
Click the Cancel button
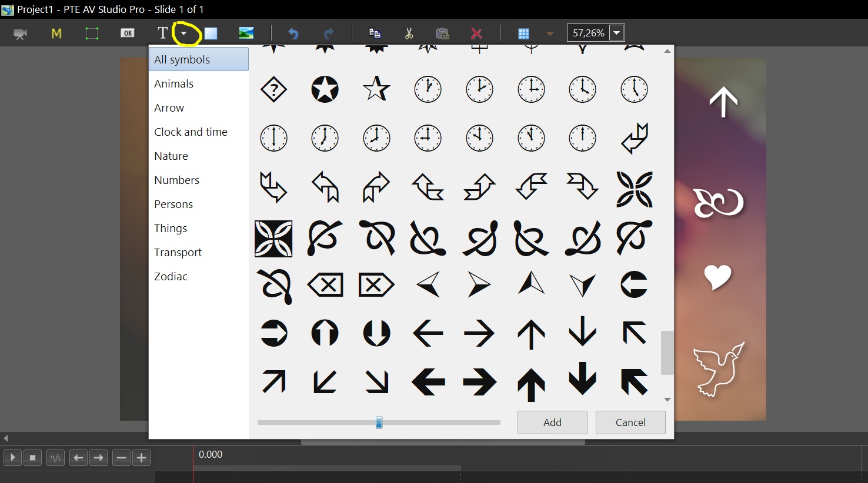(x=630, y=422)
